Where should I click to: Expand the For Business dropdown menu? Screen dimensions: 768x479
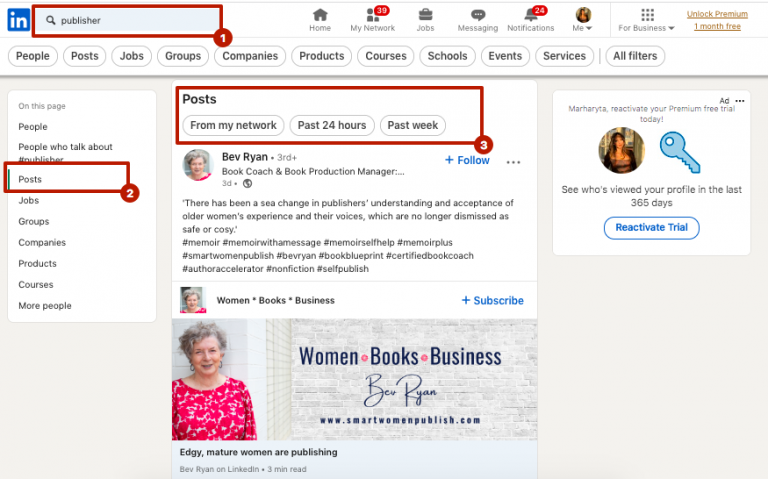tap(646, 20)
